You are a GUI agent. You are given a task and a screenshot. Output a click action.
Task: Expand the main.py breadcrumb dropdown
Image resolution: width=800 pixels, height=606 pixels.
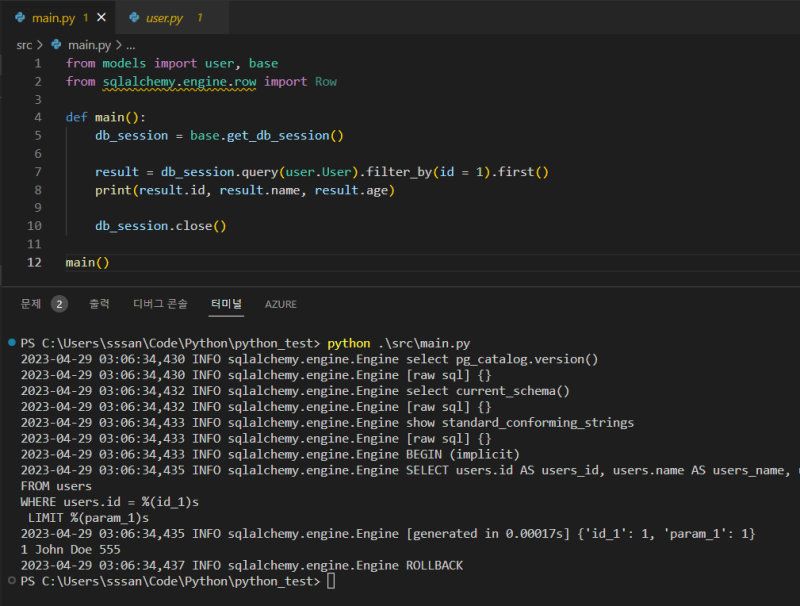click(x=88, y=45)
